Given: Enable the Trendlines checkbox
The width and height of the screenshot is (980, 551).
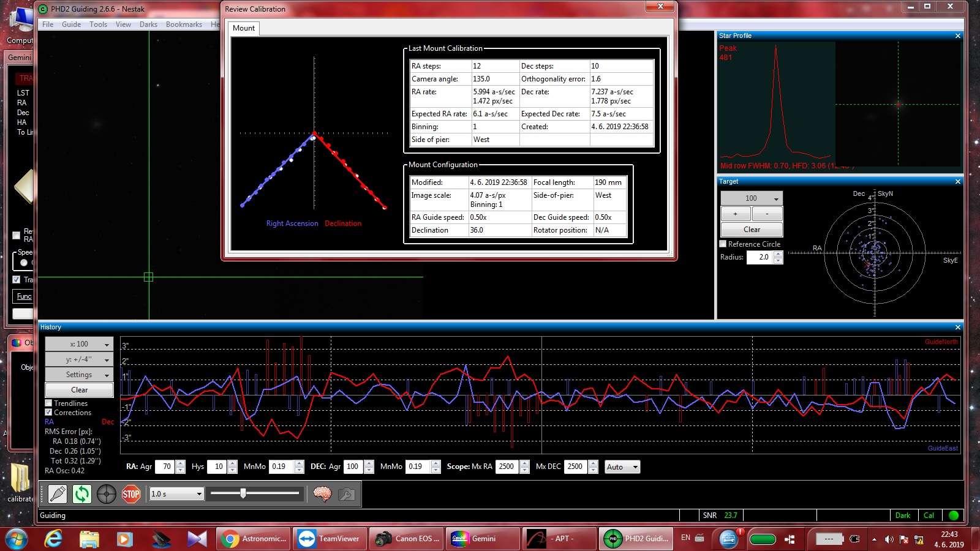Looking at the screenshot, I should pos(48,403).
